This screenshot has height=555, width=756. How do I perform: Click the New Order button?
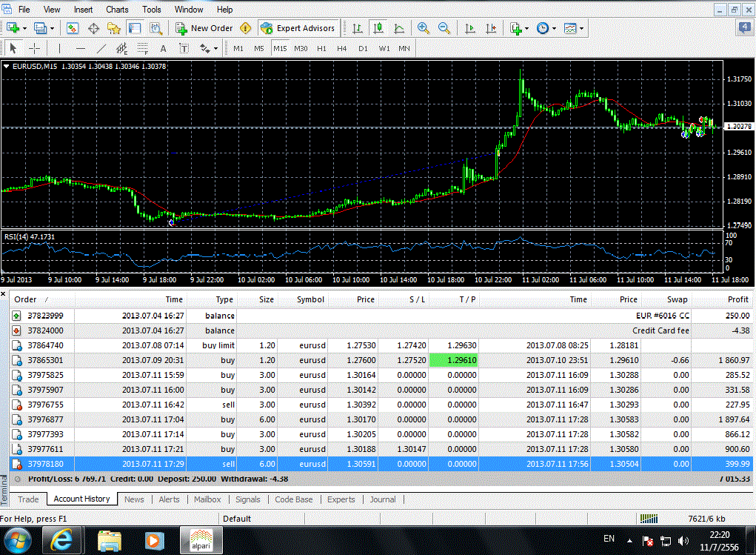(204, 28)
